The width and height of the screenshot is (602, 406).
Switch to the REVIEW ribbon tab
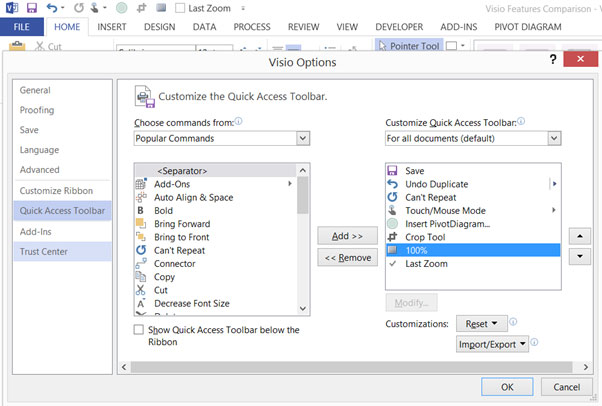pyautogui.click(x=303, y=27)
